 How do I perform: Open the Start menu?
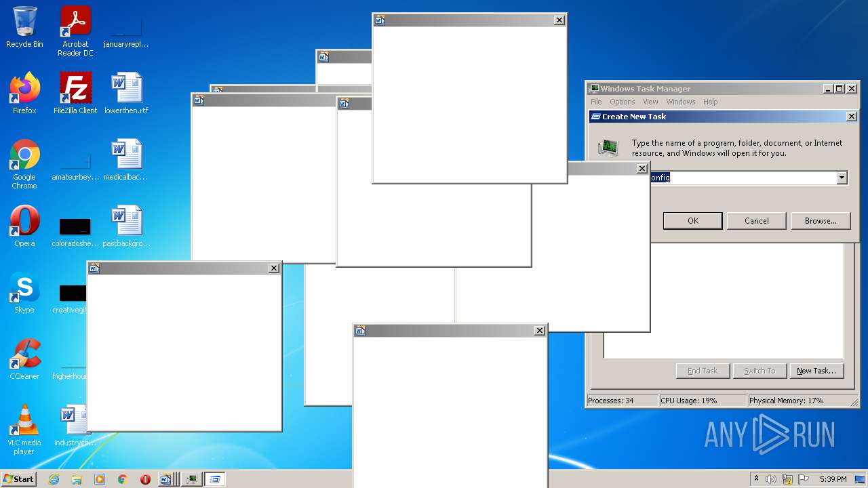18,479
